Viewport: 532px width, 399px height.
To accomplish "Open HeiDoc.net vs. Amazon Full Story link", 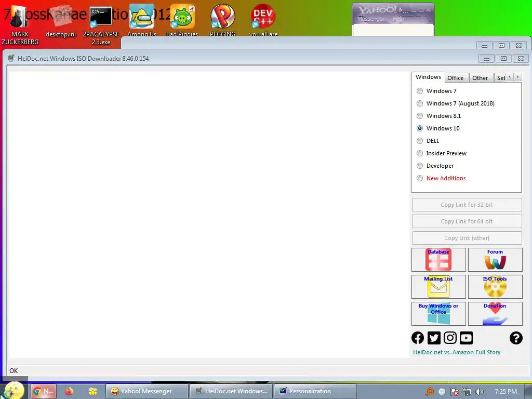I will [x=457, y=352].
